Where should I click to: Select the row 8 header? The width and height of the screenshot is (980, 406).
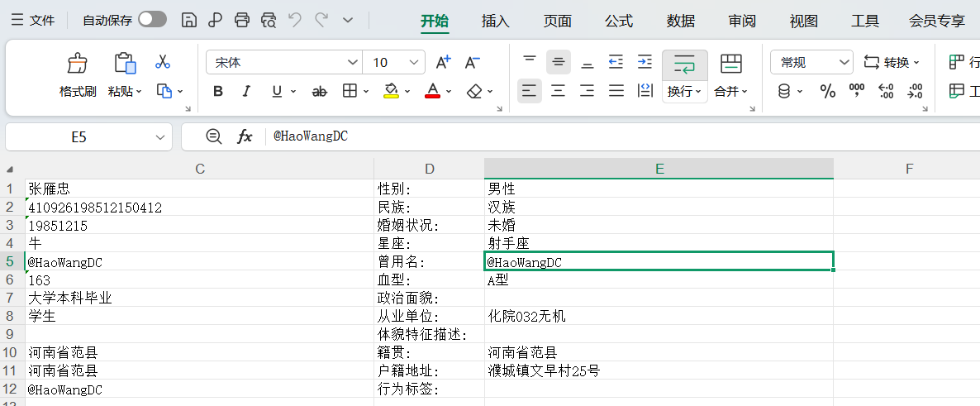10,316
